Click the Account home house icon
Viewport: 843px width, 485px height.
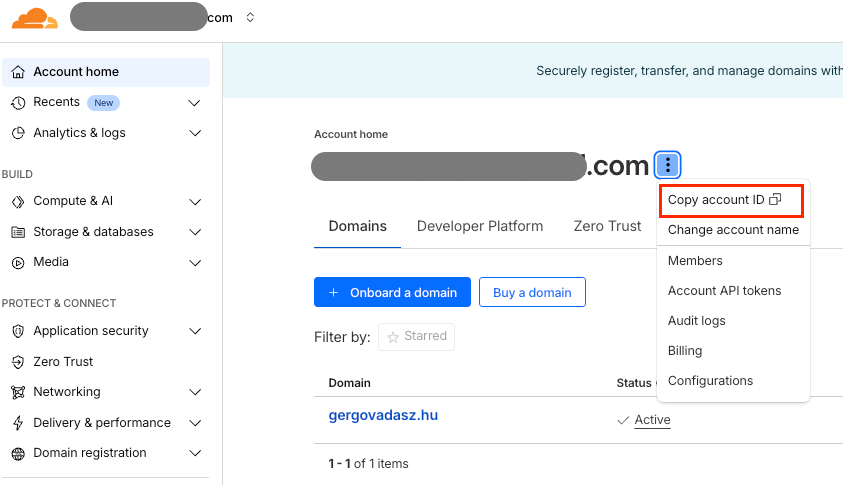click(x=18, y=72)
